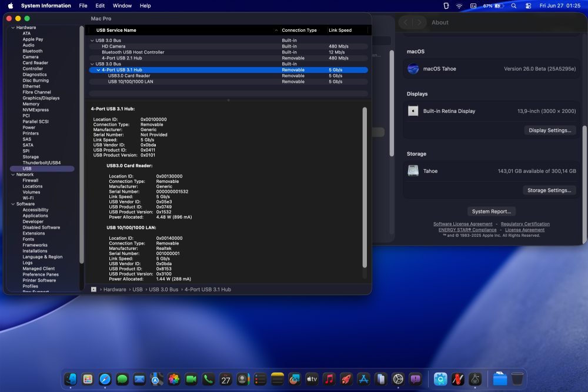Click the Wi-Fi status icon

459,6
